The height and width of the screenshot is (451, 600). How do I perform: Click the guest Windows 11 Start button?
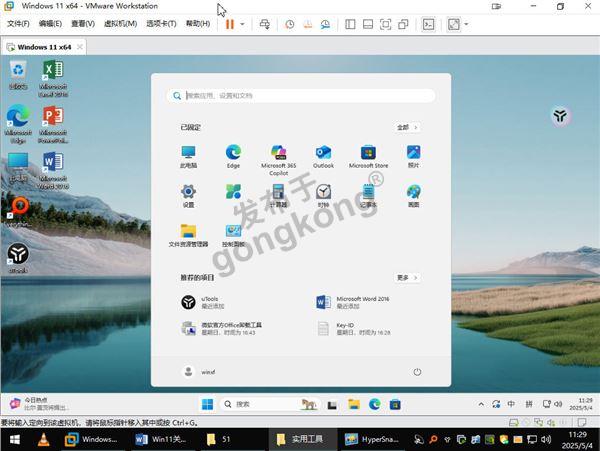click(x=207, y=404)
